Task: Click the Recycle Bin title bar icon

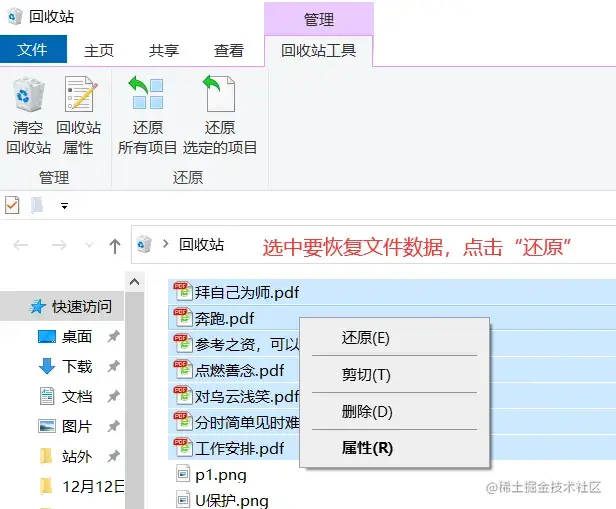Action: [15, 16]
